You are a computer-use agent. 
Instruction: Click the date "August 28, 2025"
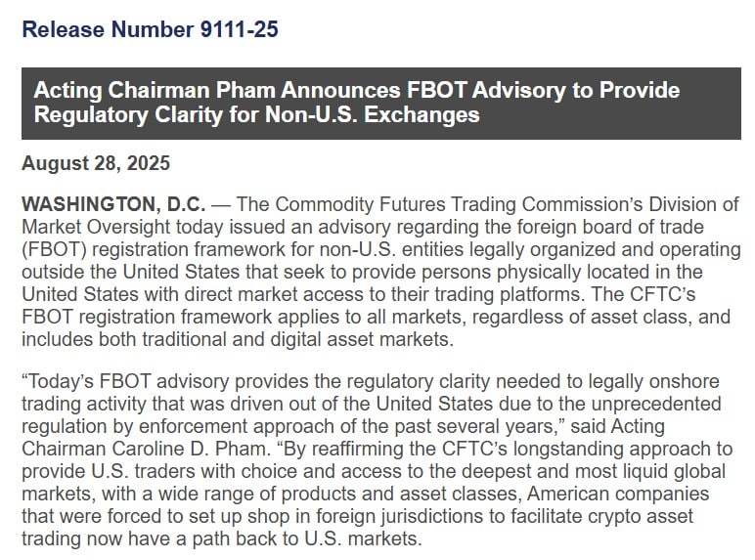coord(95,163)
